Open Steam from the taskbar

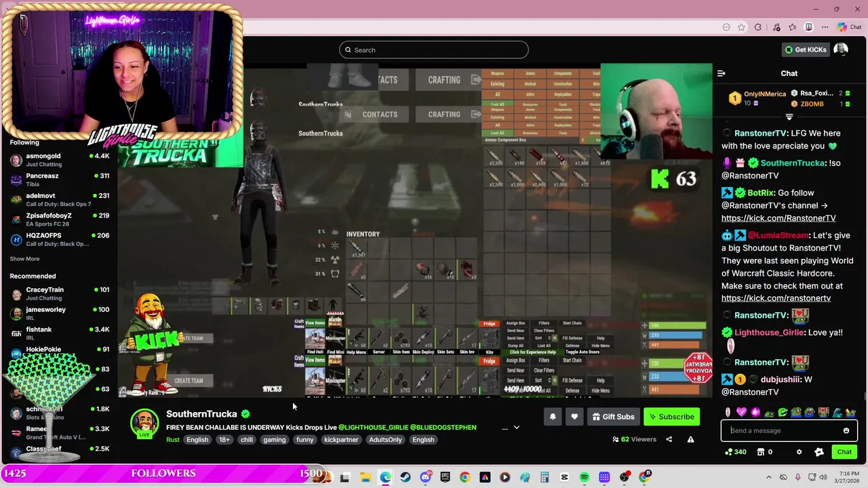(405, 477)
